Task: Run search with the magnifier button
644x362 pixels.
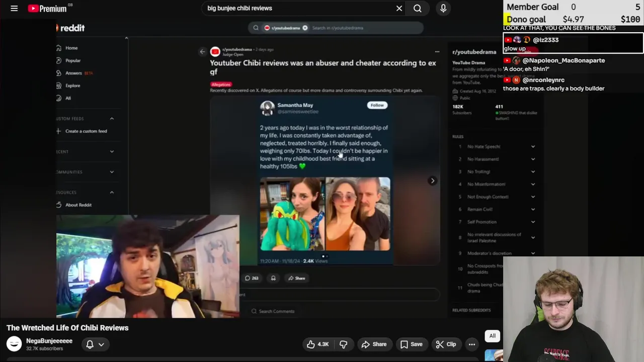Action: pos(418,8)
